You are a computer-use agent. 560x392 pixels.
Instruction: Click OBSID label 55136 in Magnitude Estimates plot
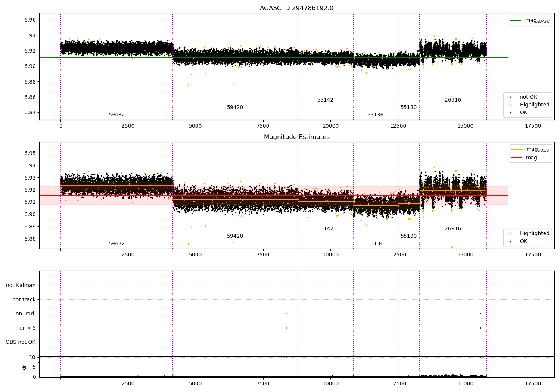375,244
